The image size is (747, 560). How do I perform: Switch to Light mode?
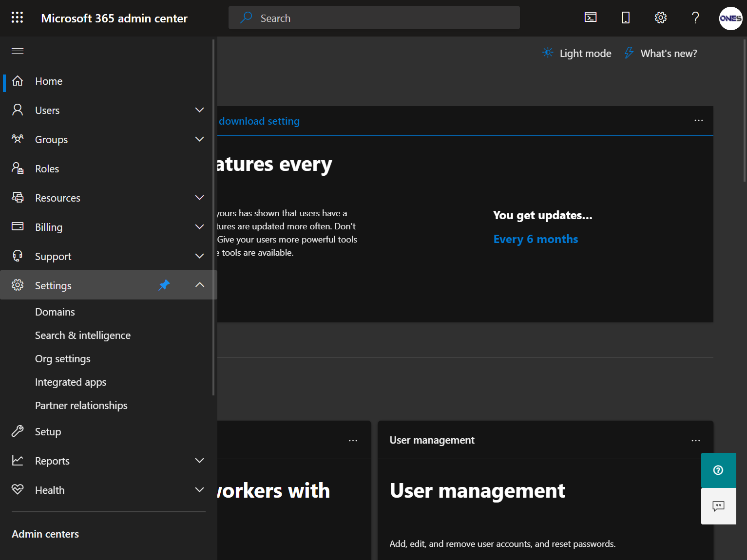tap(577, 54)
